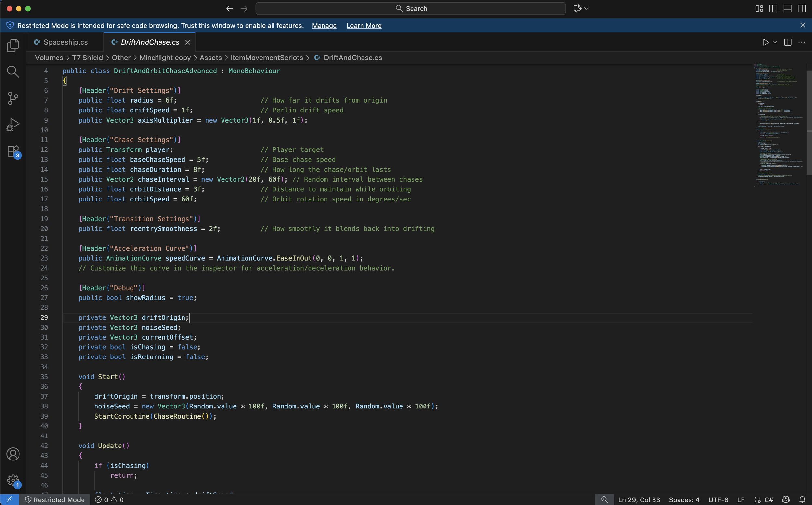Toggle the primary side bar layout button
812x505 pixels.
coord(773,9)
